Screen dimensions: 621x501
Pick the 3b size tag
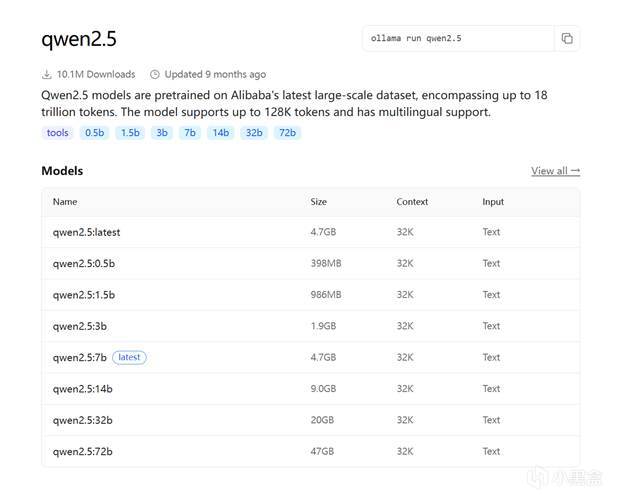[x=162, y=133]
